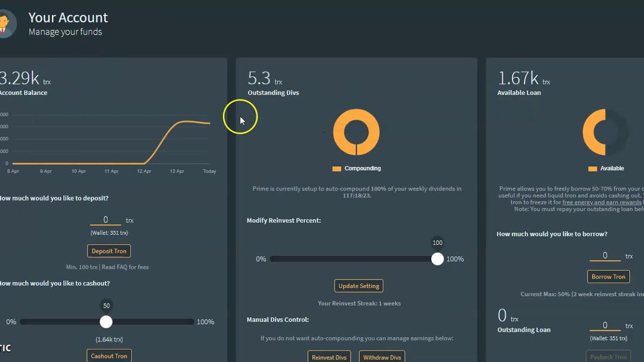Click the loan payback amount input field
Viewport: 644px width, 362px height.
click(x=605, y=325)
